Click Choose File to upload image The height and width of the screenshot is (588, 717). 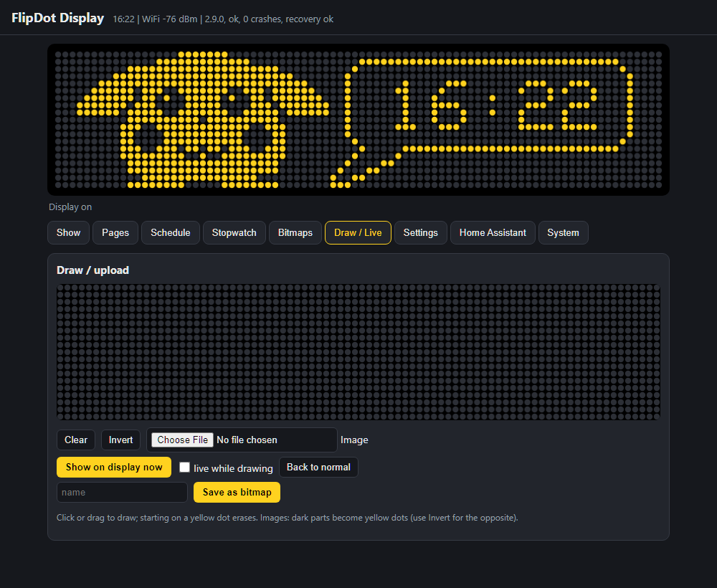182,440
